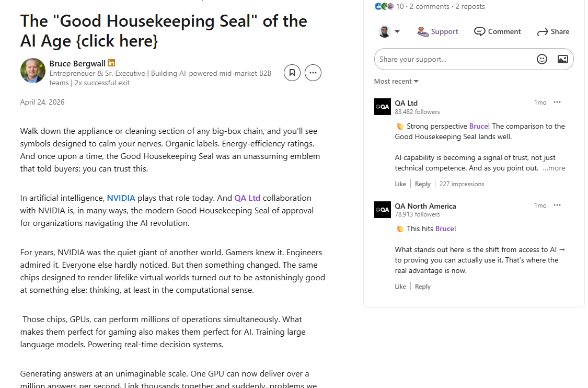Image resolution: width=588 pixels, height=388 pixels.
Task: Click the Support reaction button
Action: pos(437,32)
